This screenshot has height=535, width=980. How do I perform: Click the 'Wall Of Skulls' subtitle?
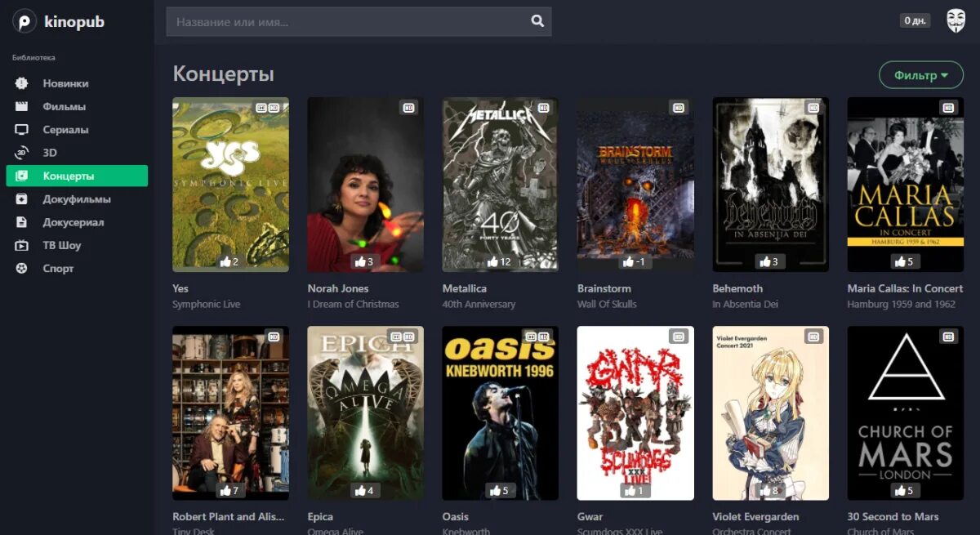click(x=607, y=304)
